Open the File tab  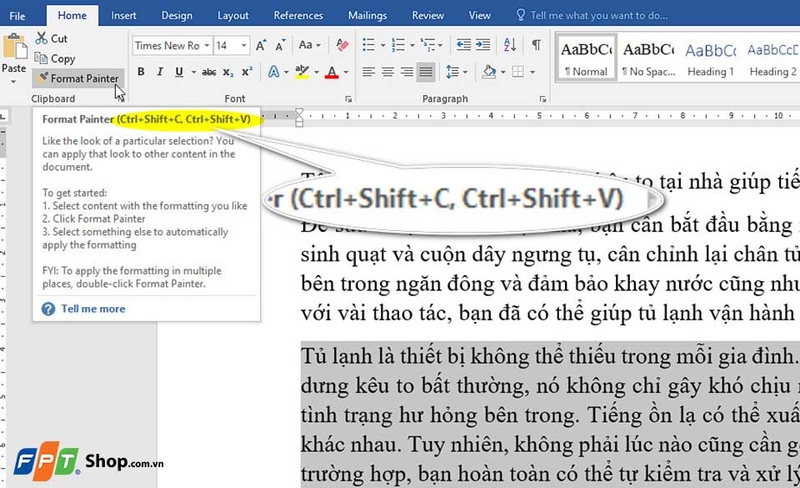pos(17,16)
